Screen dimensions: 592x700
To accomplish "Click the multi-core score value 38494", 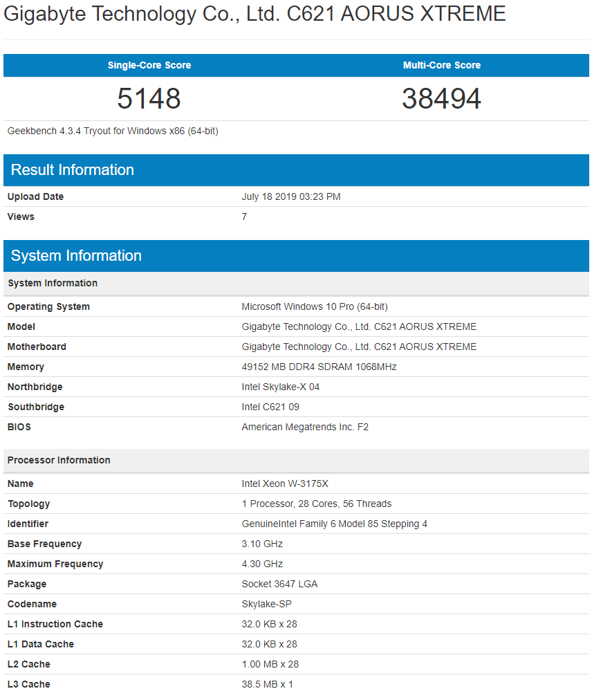I will (443, 98).
